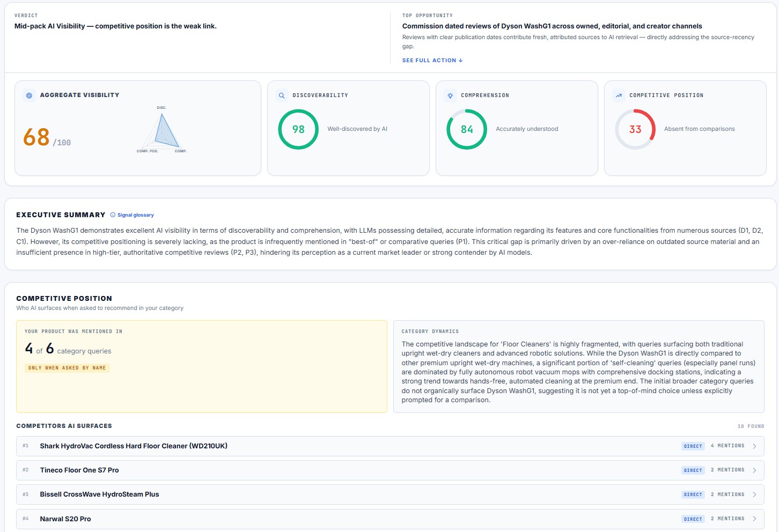Click the Competitive Position section heading

64,299
